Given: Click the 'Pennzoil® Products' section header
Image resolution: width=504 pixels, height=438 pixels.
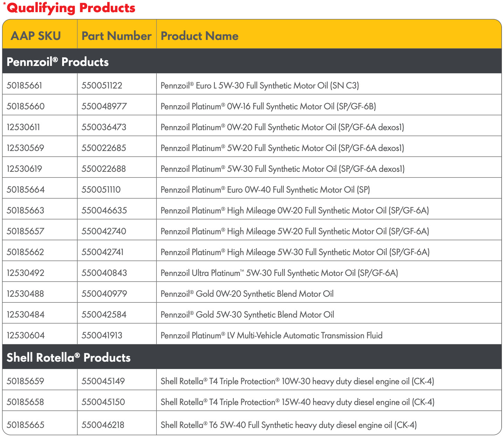Looking at the screenshot, I should (x=58, y=62).
